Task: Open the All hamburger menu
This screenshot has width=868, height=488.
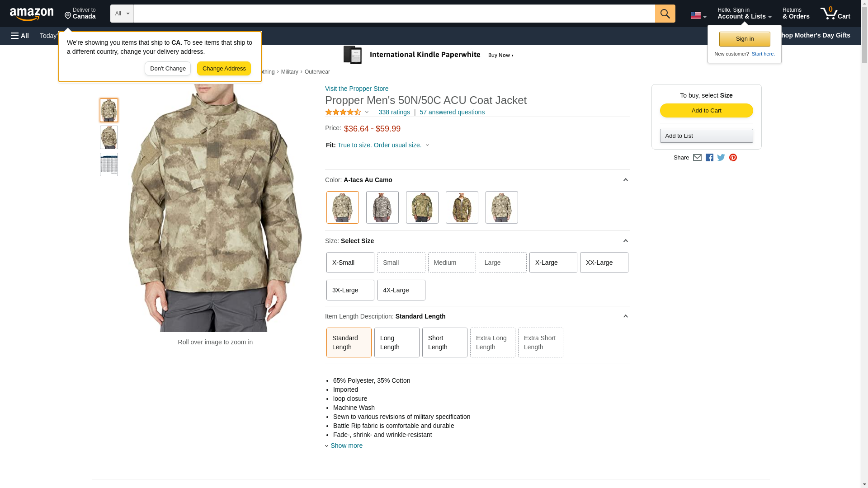Action: tap(20, 36)
